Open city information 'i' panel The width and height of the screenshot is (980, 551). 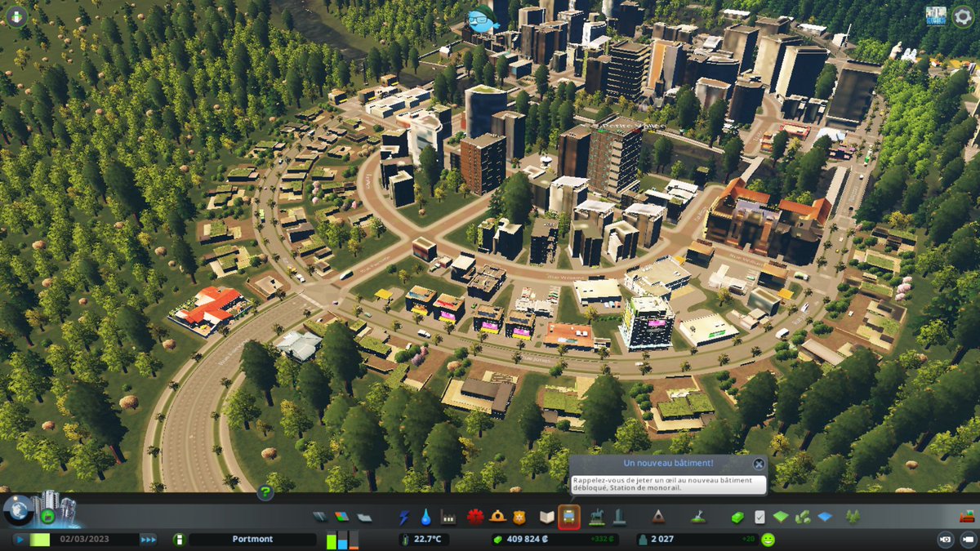(x=179, y=540)
